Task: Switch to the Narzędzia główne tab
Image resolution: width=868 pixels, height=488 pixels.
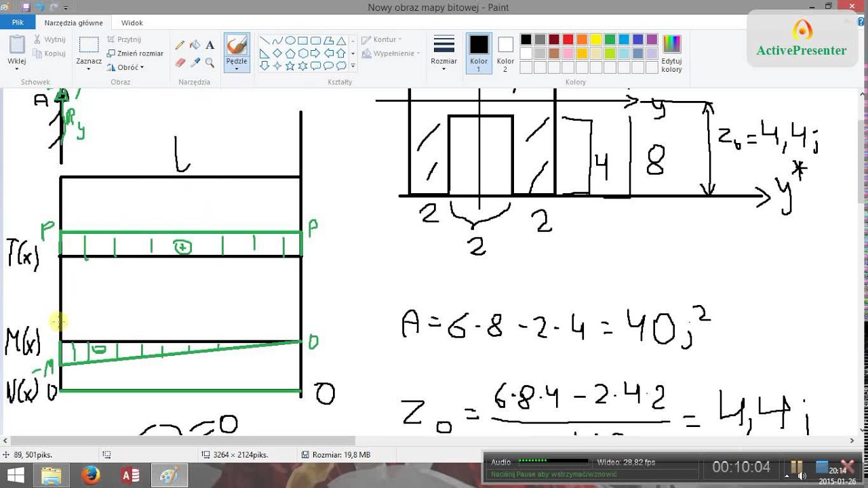Action: [x=74, y=22]
